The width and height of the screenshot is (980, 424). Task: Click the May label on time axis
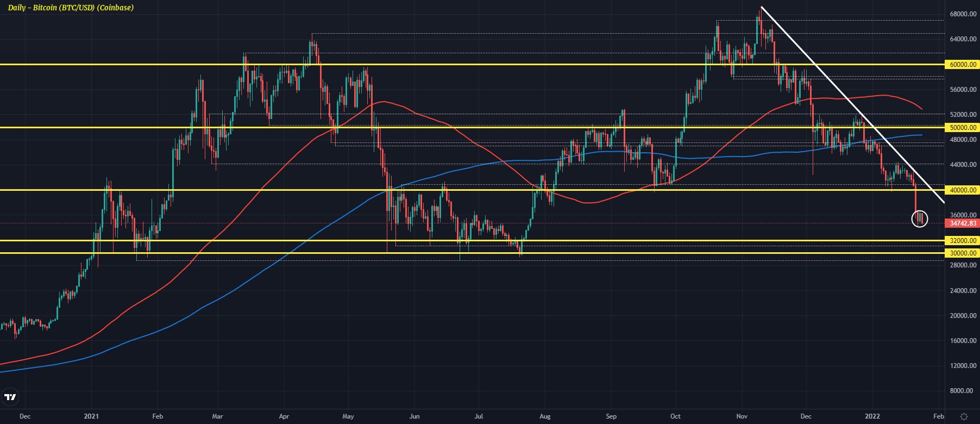[348, 416]
